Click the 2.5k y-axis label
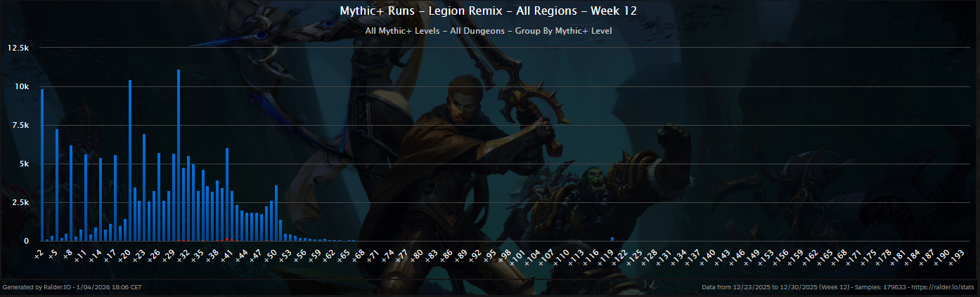Viewport: 980px width, 297px height. (x=19, y=202)
